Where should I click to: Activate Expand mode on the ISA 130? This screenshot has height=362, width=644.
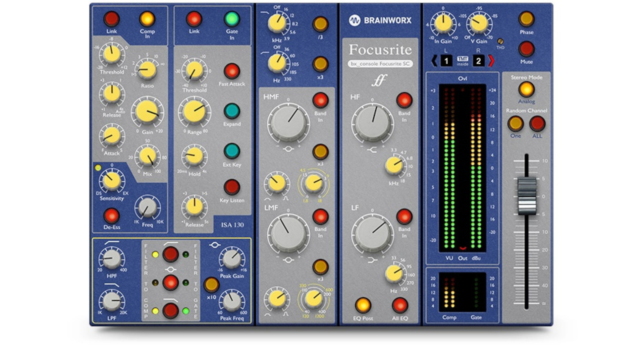232,111
